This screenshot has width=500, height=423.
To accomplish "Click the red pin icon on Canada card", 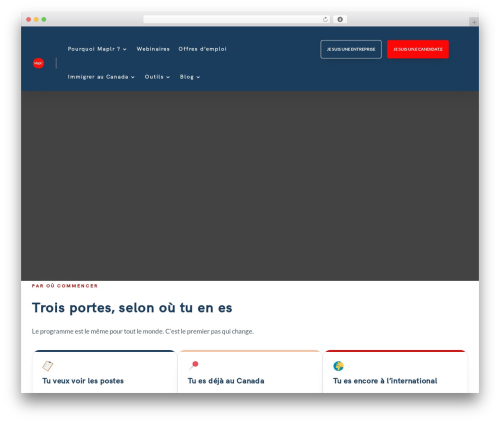I will tap(193, 365).
